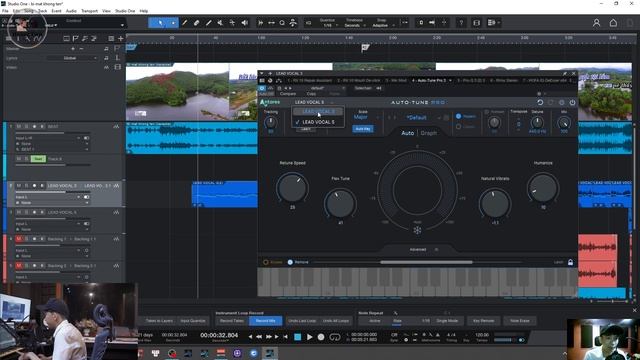Expand the Advanced section of Auto-Tune
Image resolution: width=640 pixels, height=360 pixels.
tap(418, 249)
